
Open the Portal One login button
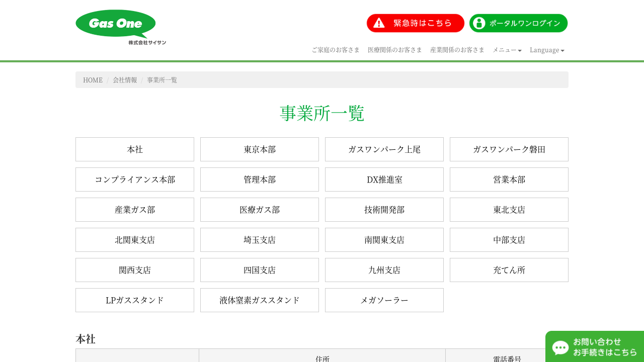point(518,23)
